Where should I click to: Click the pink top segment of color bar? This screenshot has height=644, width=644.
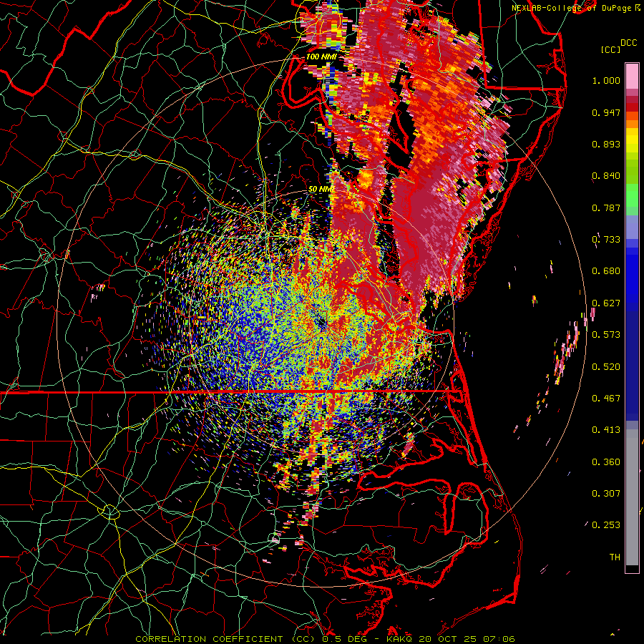(632, 77)
